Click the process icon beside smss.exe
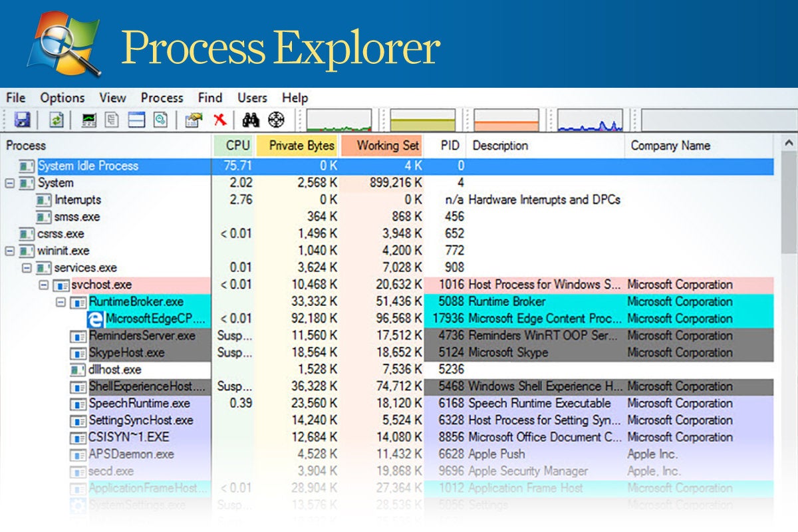 pos(43,217)
